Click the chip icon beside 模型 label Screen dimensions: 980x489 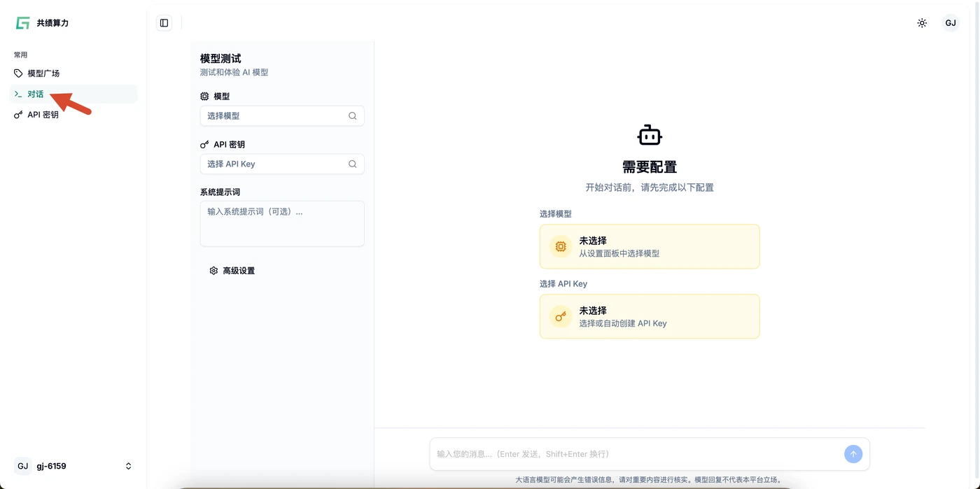click(x=204, y=97)
